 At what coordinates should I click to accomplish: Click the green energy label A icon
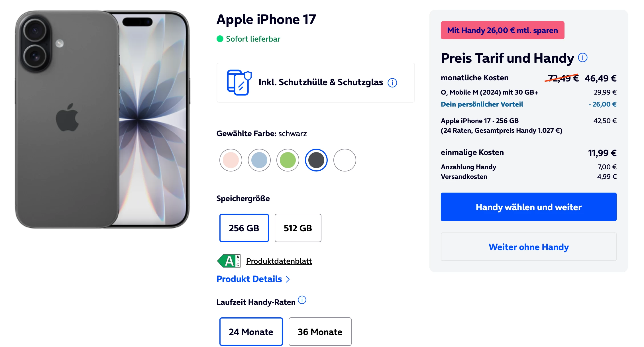(x=229, y=261)
